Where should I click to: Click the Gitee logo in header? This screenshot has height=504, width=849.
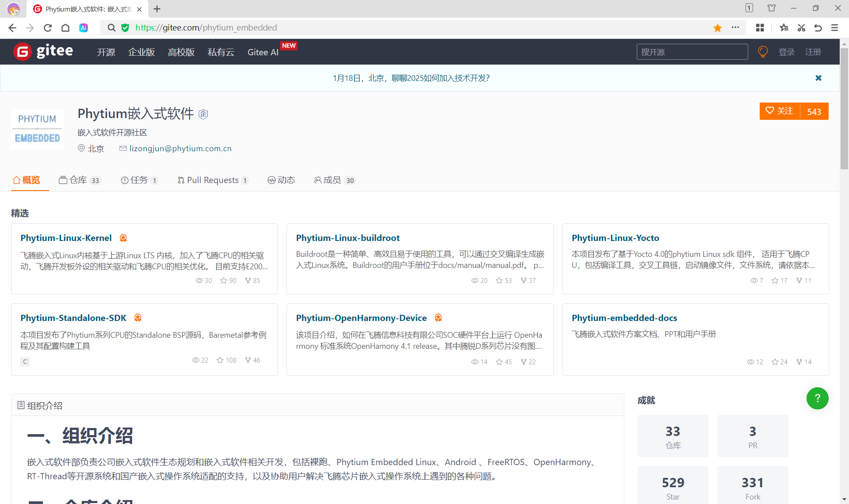[43, 52]
